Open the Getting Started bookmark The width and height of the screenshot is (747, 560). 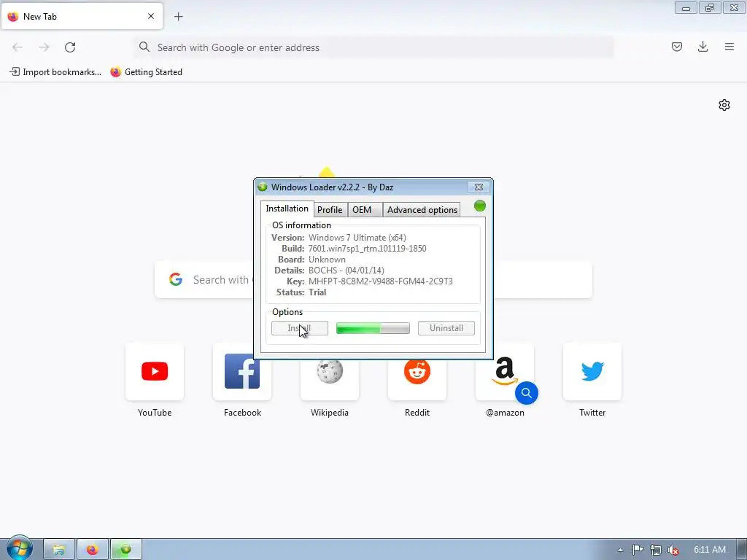(x=146, y=72)
